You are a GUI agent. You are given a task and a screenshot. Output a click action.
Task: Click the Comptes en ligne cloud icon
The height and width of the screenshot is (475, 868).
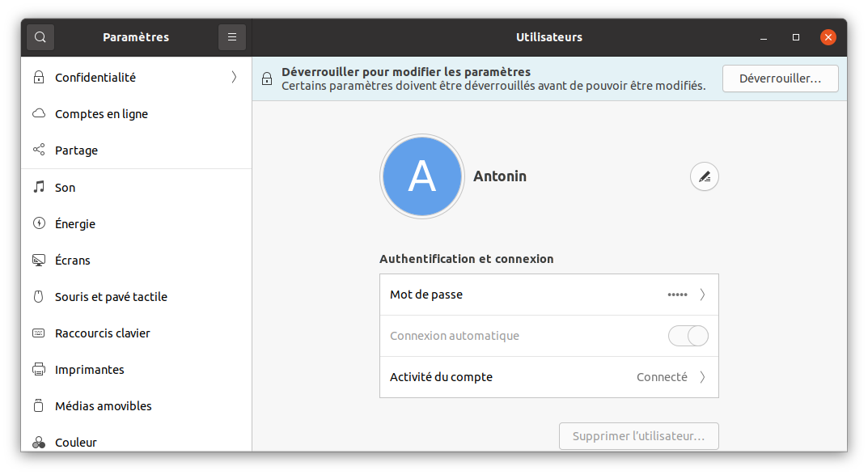39,114
